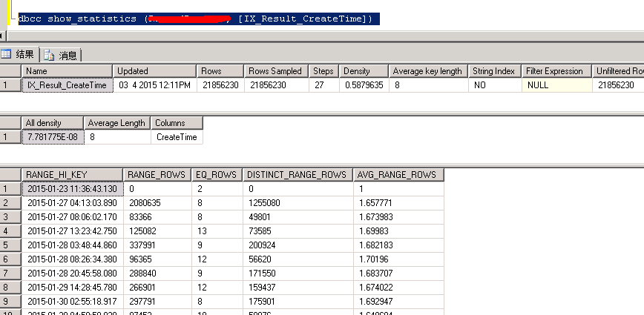The height and width of the screenshot is (315, 644).
Task: Select the RANGE_ROWS column header
Action: (x=157, y=175)
